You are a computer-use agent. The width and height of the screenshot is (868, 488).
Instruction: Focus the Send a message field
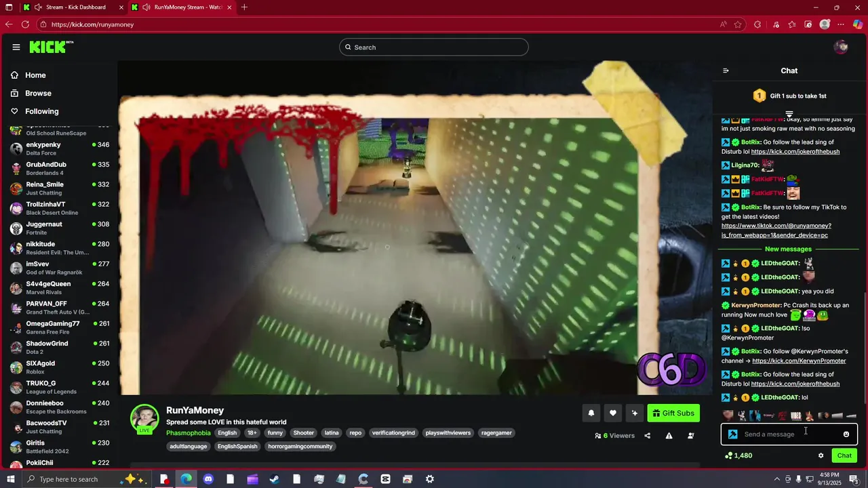pos(789,434)
